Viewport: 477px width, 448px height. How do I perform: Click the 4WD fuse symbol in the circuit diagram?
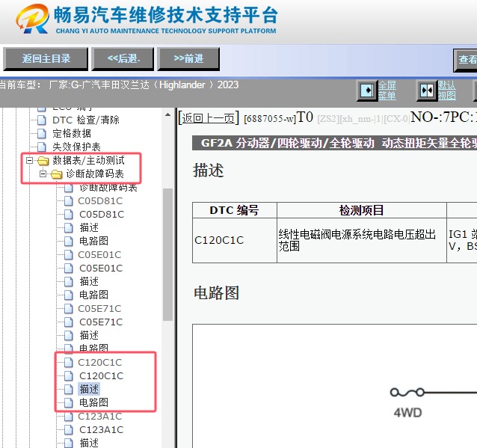[x=407, y=393]
